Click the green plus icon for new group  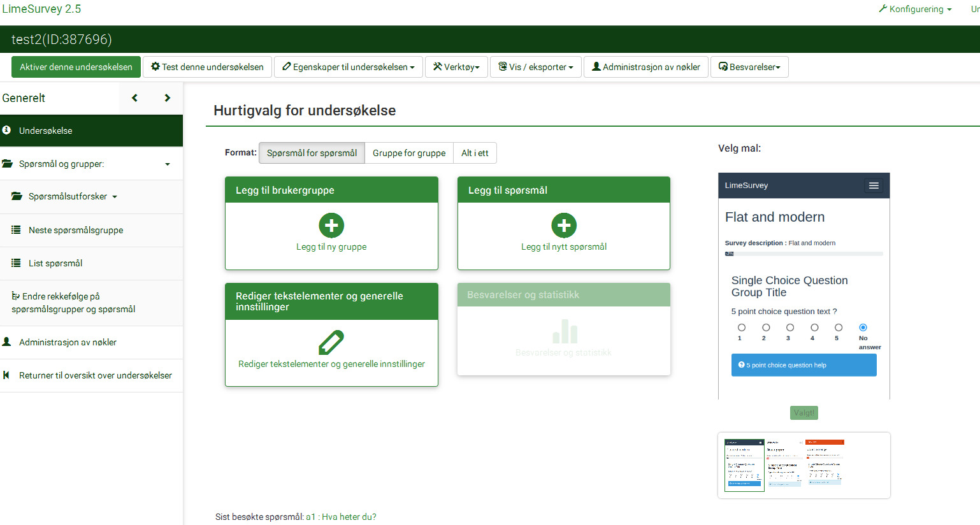click(331, 226)
